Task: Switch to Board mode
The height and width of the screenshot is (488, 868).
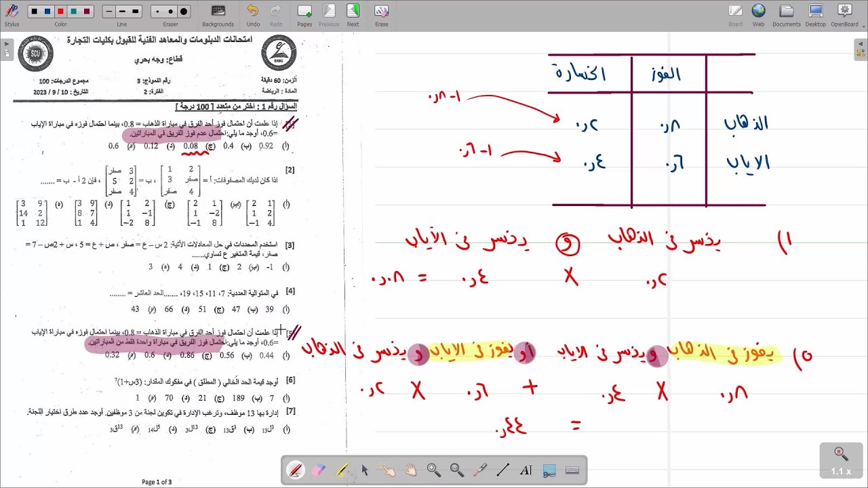Action: pos(736,15)
